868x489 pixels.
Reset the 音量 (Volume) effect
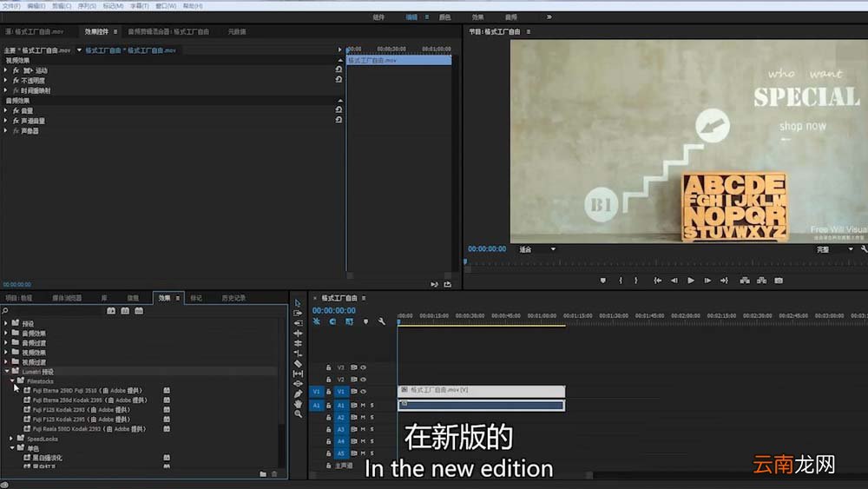[339, 110]
